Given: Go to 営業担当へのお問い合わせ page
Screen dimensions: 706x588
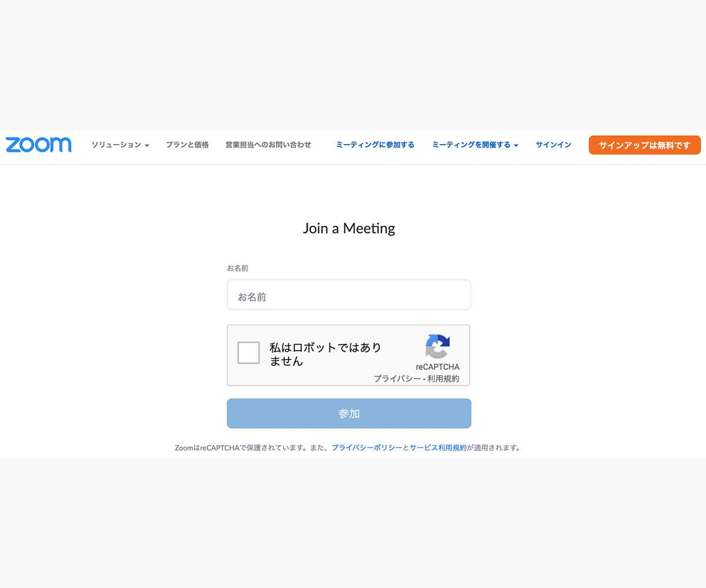Looking at the screenshot, I should tap(268, 145).
